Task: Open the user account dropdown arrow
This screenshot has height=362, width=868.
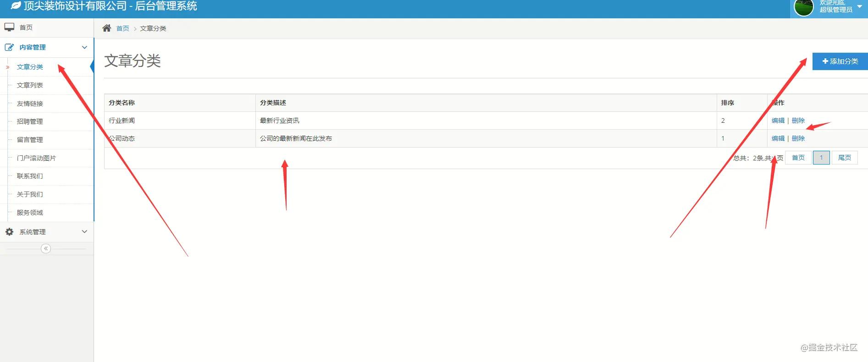Action: pos(859,6)
